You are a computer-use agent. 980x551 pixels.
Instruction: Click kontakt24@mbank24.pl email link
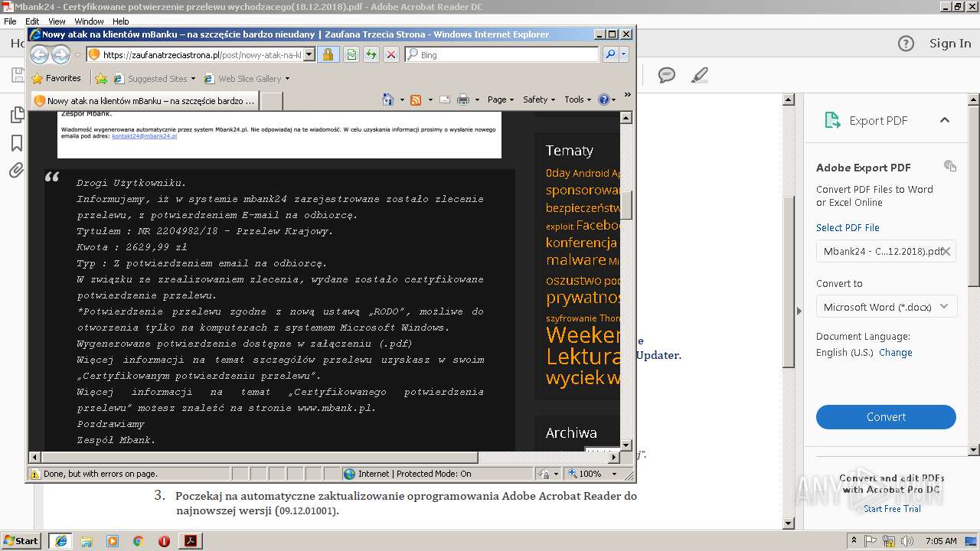coord(144,136)
